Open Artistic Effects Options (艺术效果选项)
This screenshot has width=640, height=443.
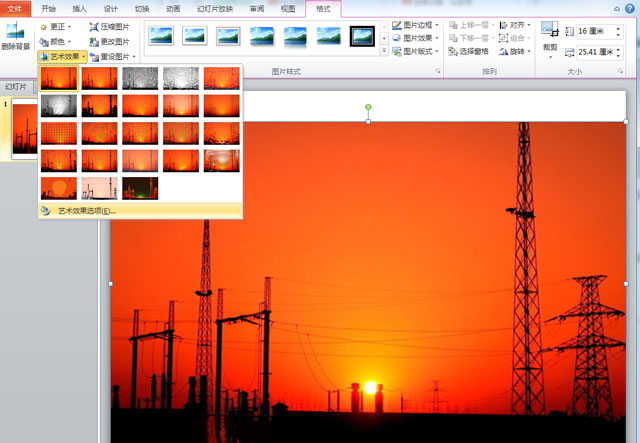pos(140,211)
